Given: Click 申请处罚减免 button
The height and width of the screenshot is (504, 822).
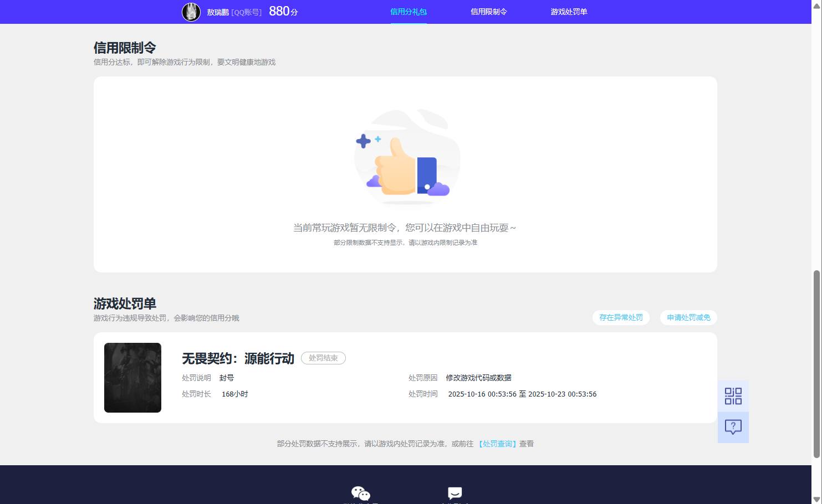Looking at the screenshot, I should coord(688,317).
